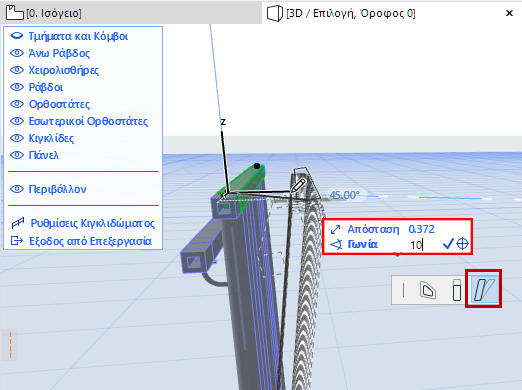Click the floor plan tab icon

click(x=15, y=13)
